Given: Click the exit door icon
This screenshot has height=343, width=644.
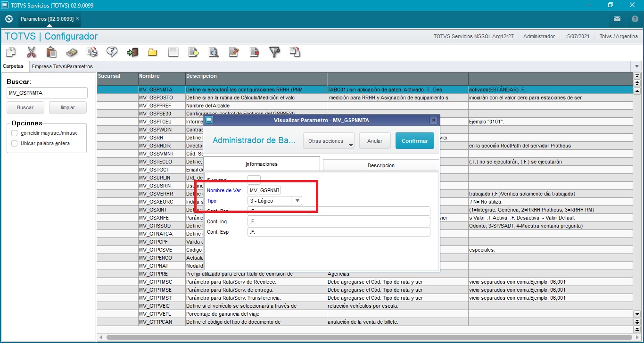Looking at the screenshot, I should tap(132, 52).
